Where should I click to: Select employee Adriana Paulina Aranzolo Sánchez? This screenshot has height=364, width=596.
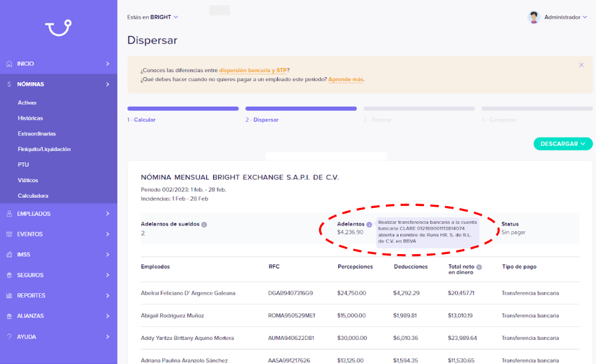click(x=184, y=361)
